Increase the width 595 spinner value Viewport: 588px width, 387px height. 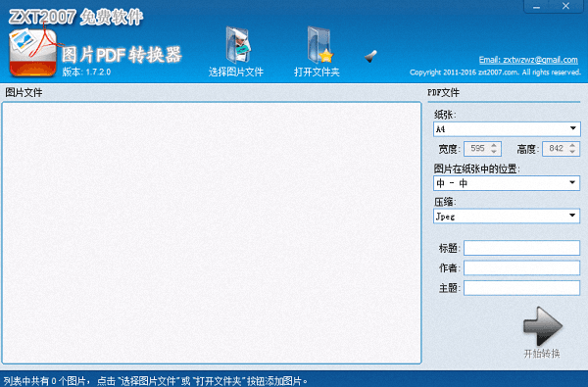click(494, 146)
